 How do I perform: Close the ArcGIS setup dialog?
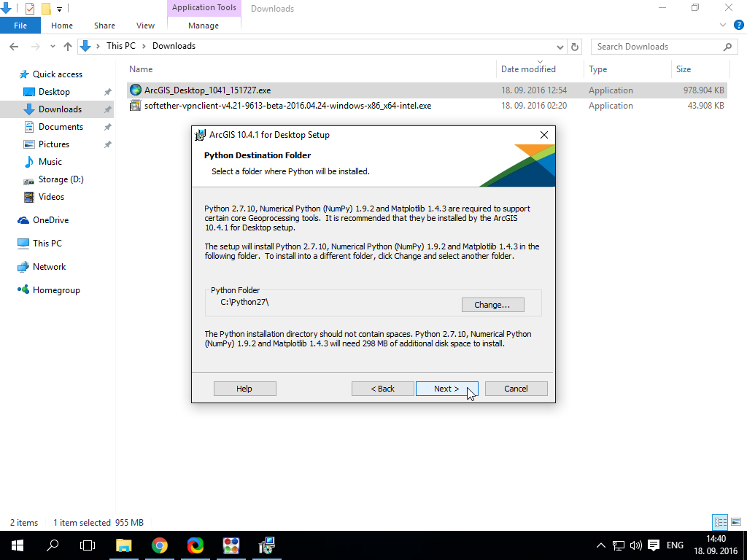click(544, 135)
